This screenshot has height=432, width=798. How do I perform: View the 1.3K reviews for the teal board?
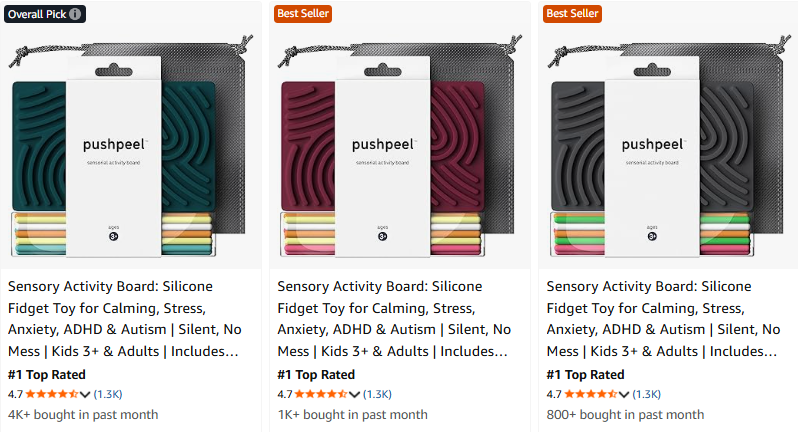[x=108, y=394]
